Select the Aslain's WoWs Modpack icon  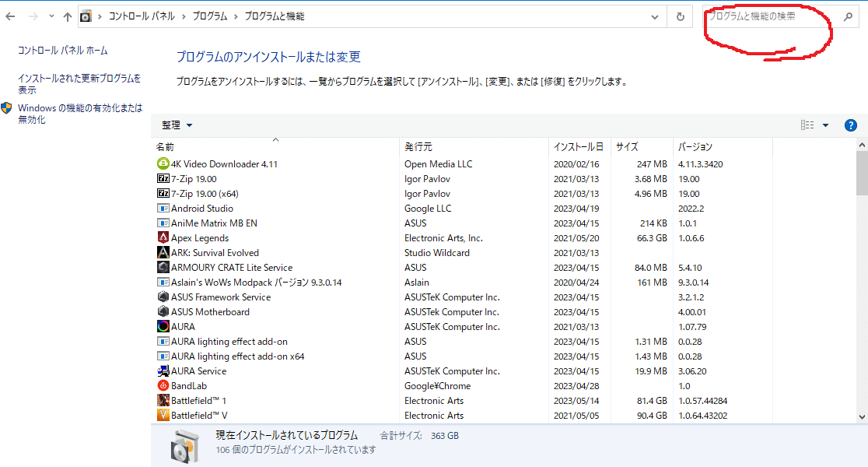163,282
